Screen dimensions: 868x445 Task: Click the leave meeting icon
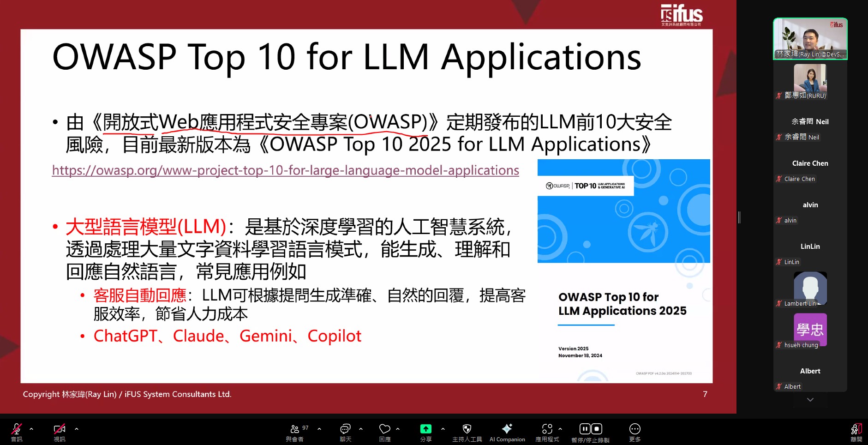856,429
